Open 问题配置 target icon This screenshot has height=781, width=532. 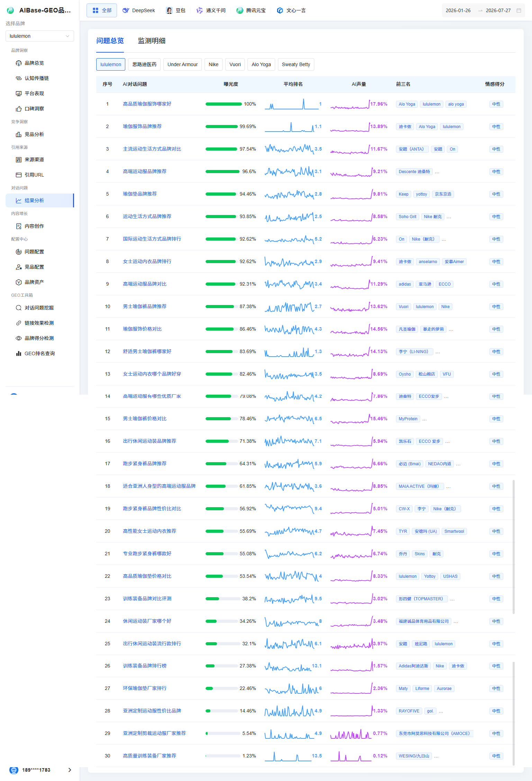pos(19,252)
